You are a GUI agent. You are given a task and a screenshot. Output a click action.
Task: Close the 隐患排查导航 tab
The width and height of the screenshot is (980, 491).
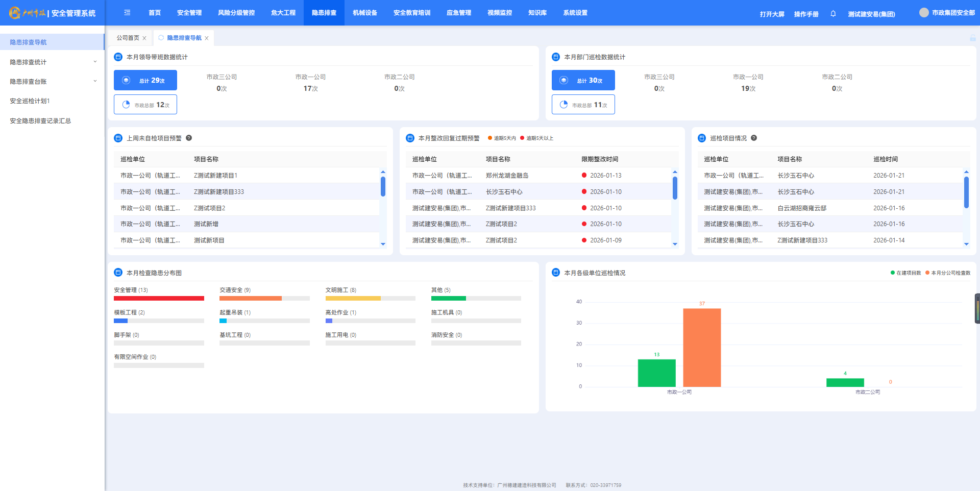[x=207, y=38]
